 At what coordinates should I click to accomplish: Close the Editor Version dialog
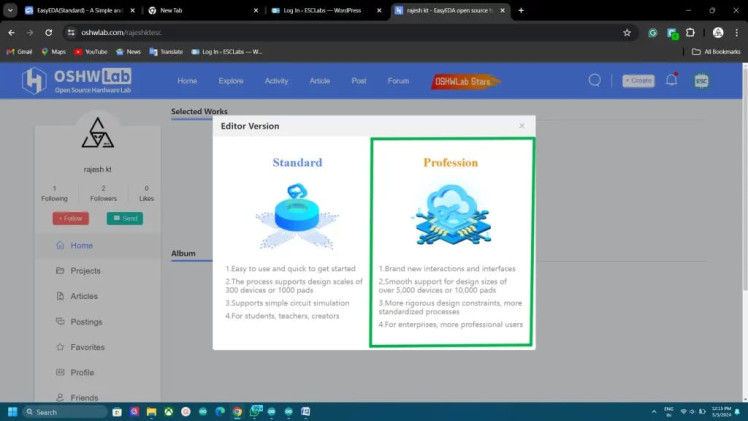[x=521, y=126]
